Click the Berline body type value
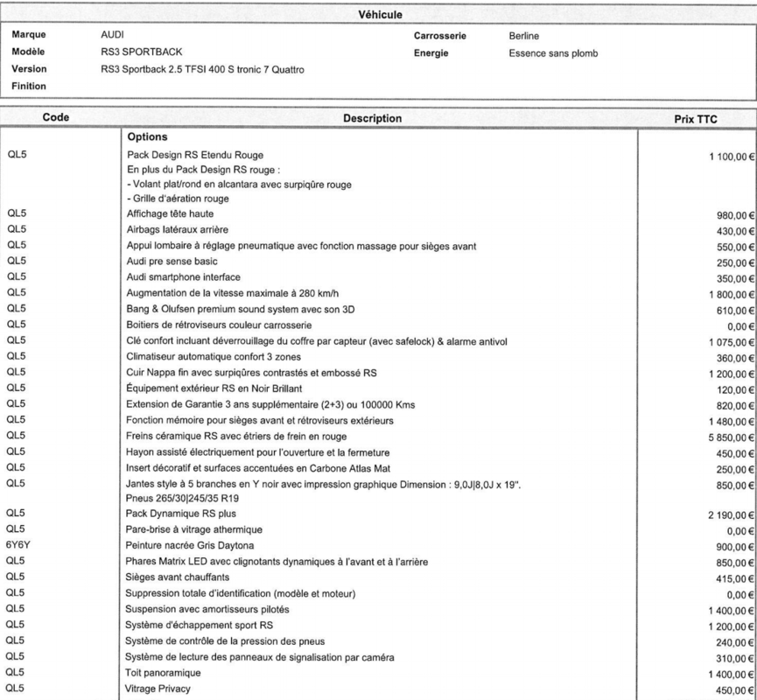757x700 pixels. 524,37
